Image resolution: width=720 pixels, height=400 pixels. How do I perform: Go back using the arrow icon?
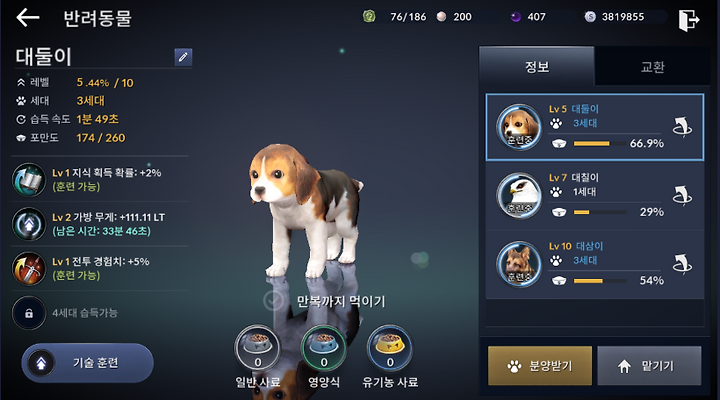coord(28,18)
